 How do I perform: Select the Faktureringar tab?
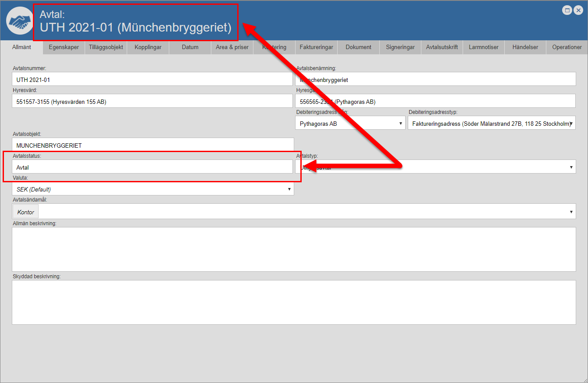[x=316, y=47]
